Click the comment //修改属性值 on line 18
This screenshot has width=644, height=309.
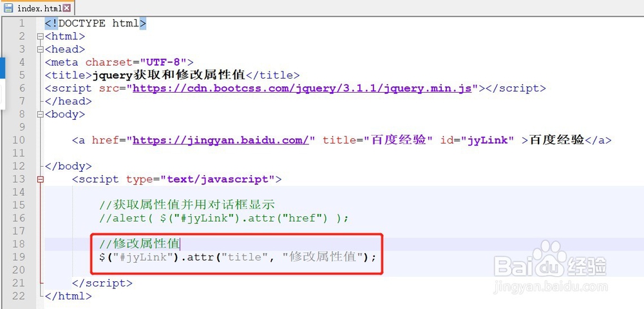coord(139,244)
